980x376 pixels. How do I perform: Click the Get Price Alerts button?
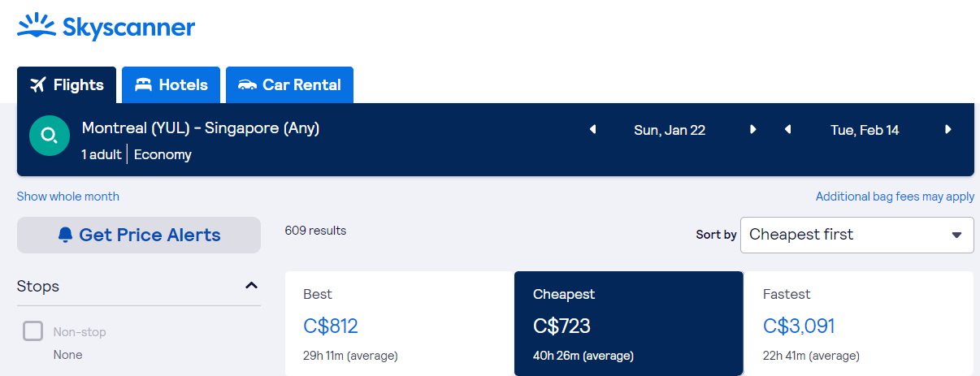coord(139,236)
